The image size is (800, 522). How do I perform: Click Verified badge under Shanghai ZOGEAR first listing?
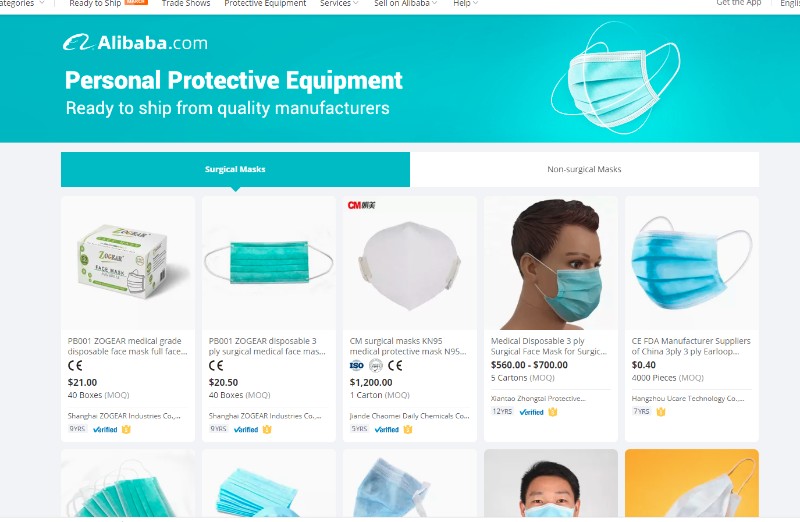tap(105, 430)
